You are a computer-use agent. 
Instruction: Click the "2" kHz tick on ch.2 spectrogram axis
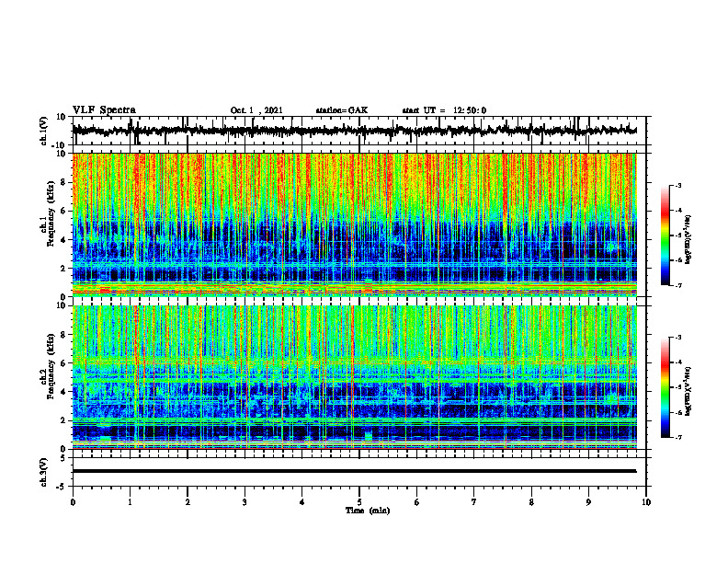(63, 420)
